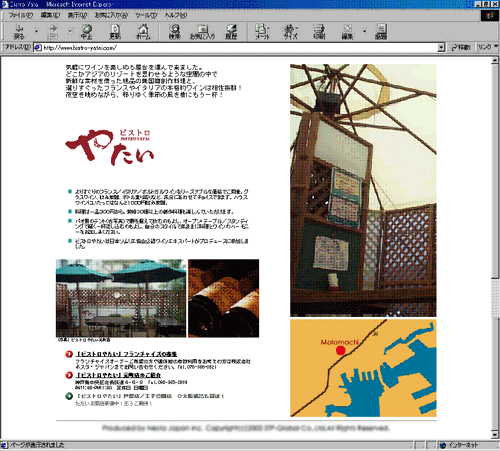Click the scroll down arrow of page scrollbar
This screenshot has width=500, height=451.
(x=495, y=435)
